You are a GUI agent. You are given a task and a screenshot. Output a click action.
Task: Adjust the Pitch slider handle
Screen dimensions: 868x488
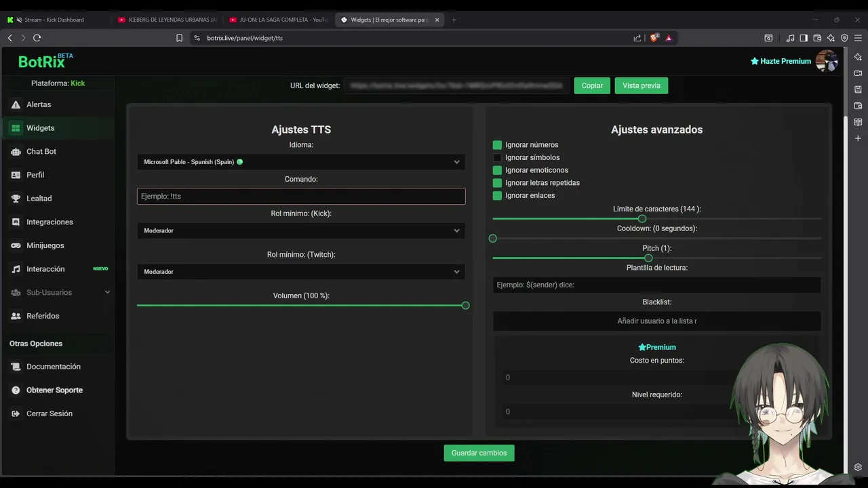coord(648,258)
